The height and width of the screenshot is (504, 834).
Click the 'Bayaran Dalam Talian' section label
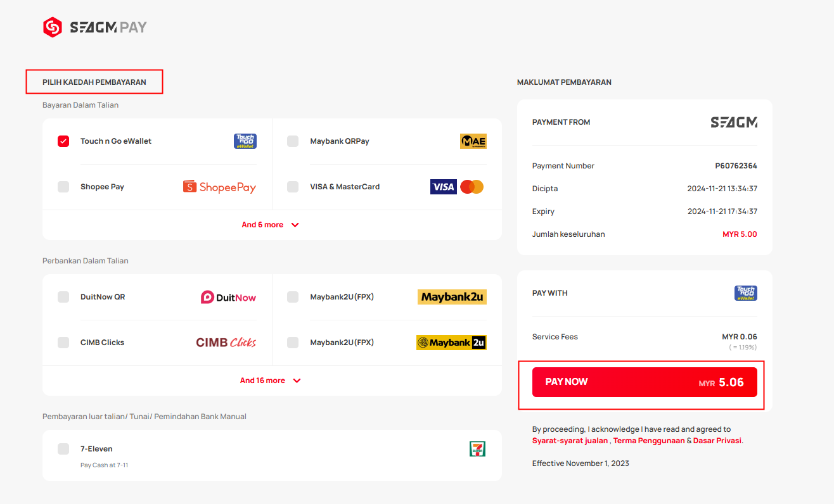[x=80, y=105]
